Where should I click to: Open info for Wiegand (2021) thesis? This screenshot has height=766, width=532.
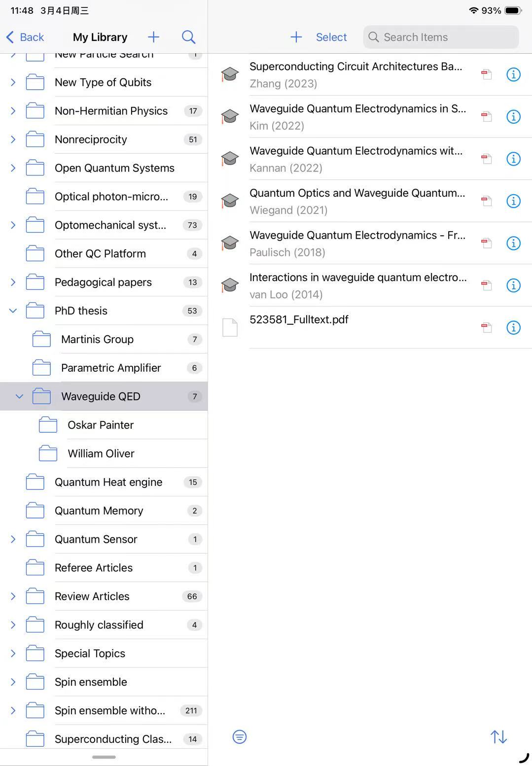(513, 201)
